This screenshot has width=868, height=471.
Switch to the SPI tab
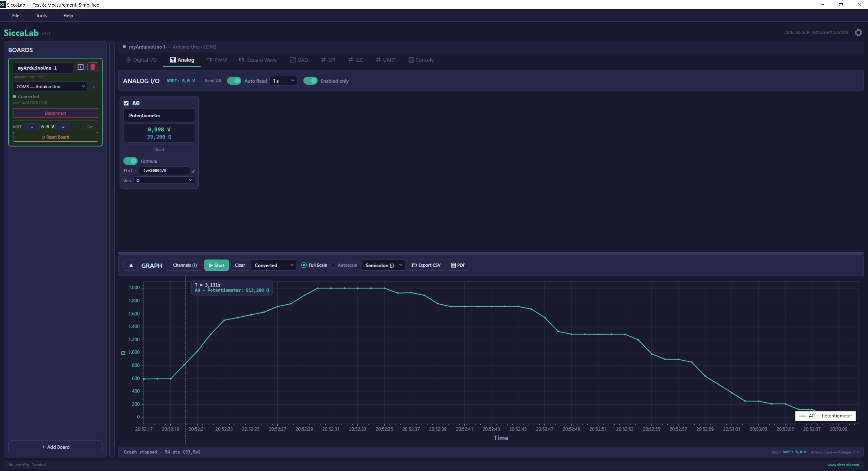pos(328,60)
